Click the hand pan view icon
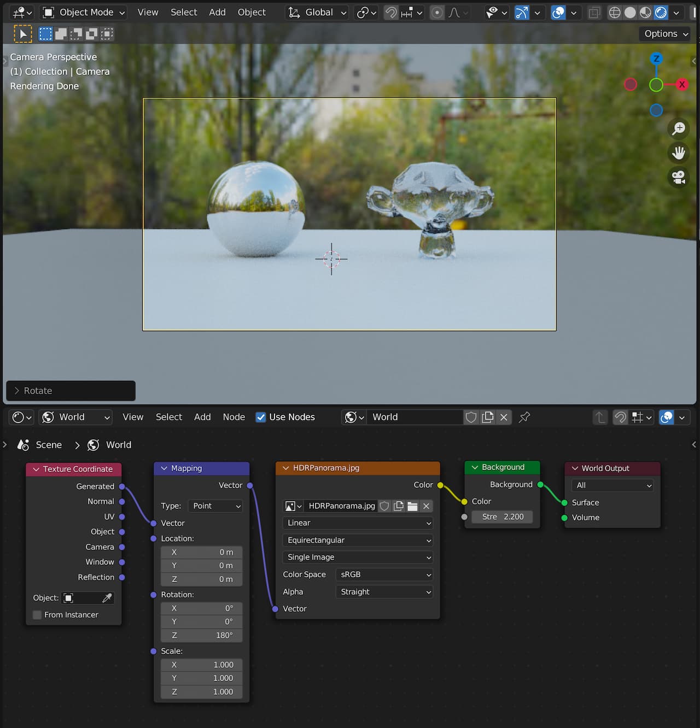 (x=679, y=153)
